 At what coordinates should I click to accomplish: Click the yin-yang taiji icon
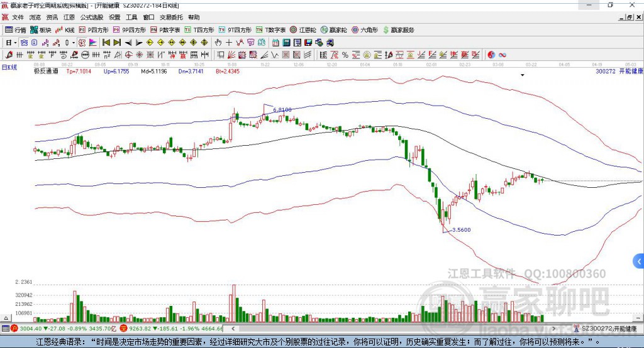pyautogui.click(x=492, y=55)
